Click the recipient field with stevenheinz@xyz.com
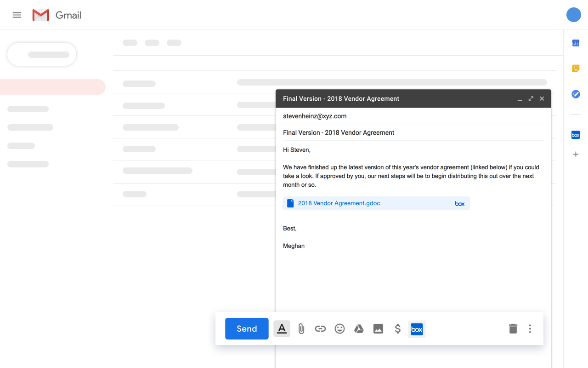Screen dimensions: 588x368 coord(315,116)
